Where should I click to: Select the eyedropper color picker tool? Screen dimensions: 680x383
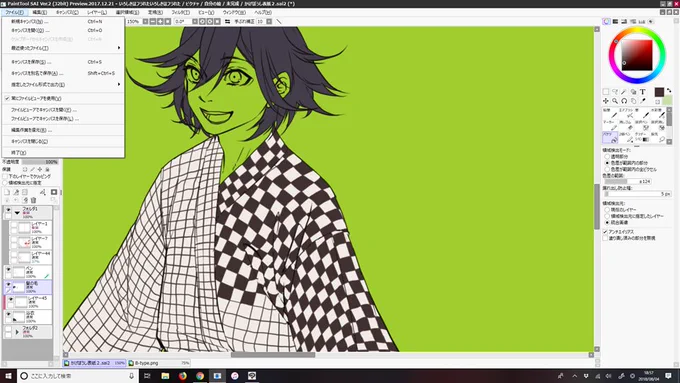(x=643, y=101)
